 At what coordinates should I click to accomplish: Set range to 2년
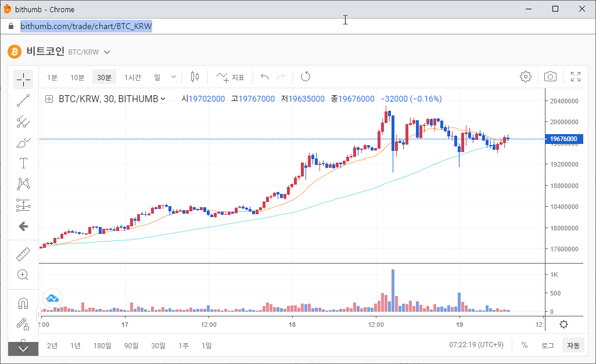pos(52,346)
